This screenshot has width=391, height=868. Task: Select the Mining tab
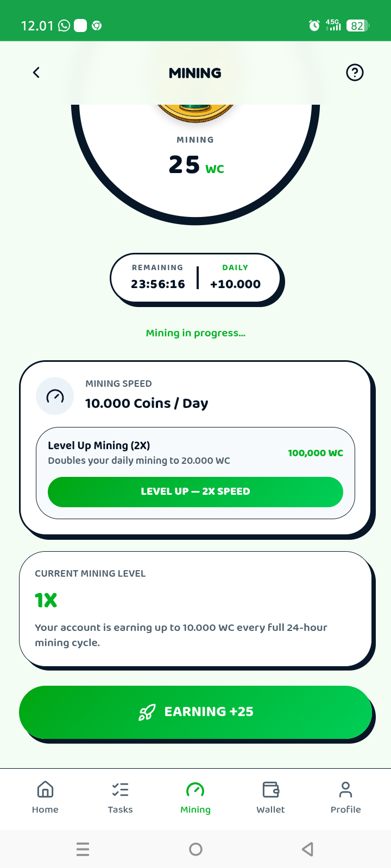pyautogui.click(x=195, y=797)
